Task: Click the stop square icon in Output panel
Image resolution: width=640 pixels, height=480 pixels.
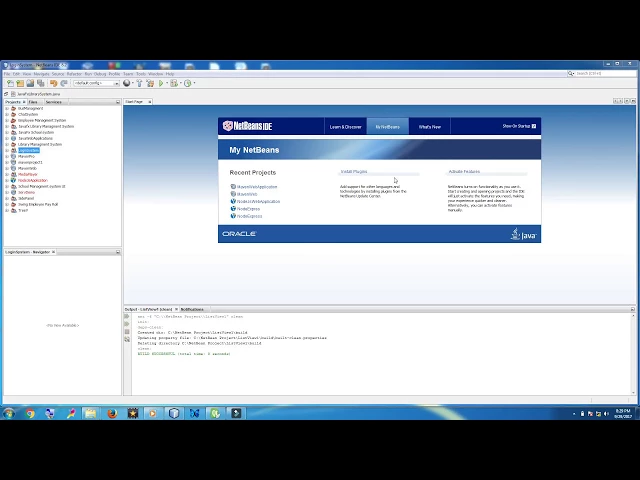Action: [127, 332]
